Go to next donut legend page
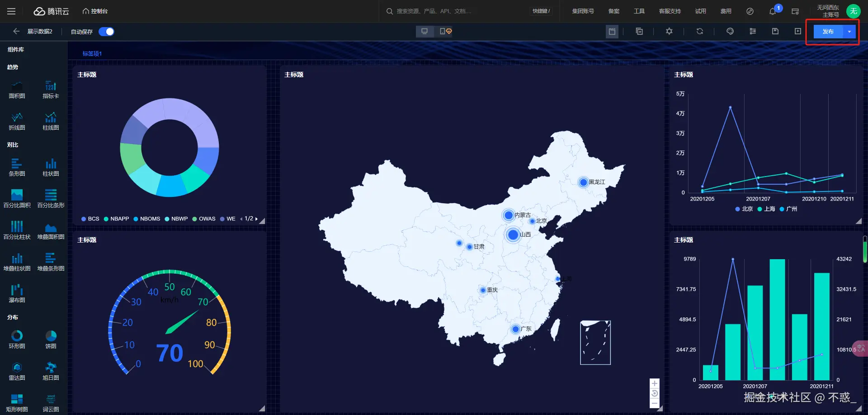 pyautogui.click(x=256, y=219)
